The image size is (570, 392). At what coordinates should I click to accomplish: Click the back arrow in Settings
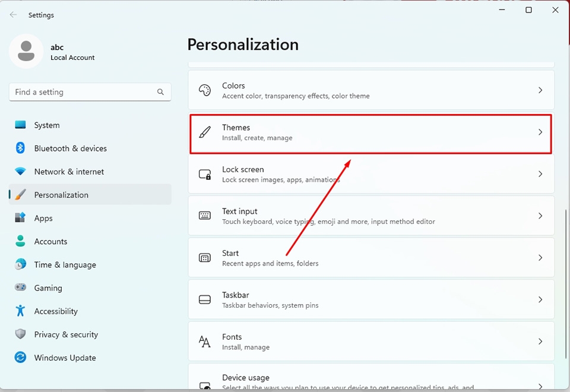pyautogui.click(x=14, y=15)
